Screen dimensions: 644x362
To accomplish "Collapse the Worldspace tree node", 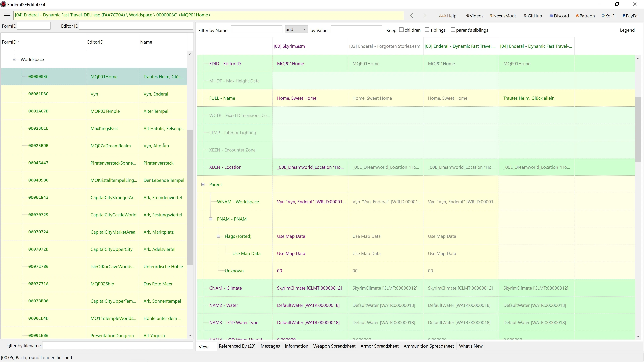I will pos(14,59).
